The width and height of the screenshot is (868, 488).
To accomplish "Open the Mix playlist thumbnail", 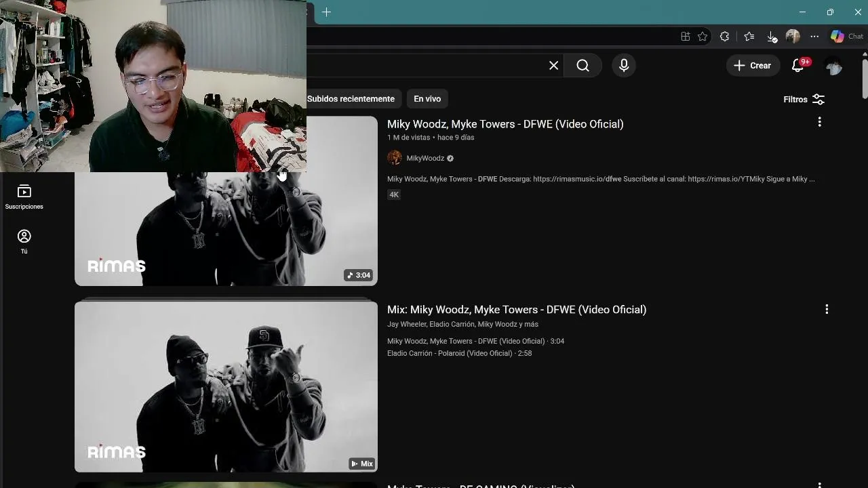I will click(226, 386).
